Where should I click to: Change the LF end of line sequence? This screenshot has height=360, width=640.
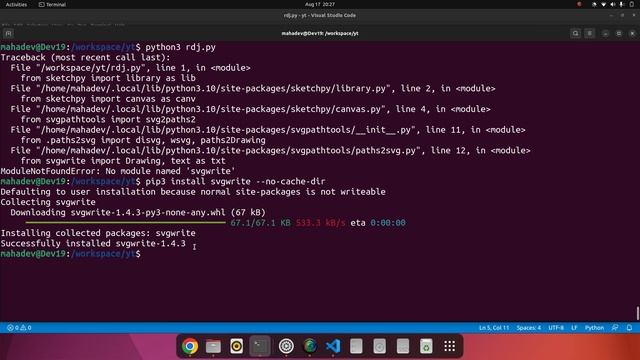click(x=574, y=328)
